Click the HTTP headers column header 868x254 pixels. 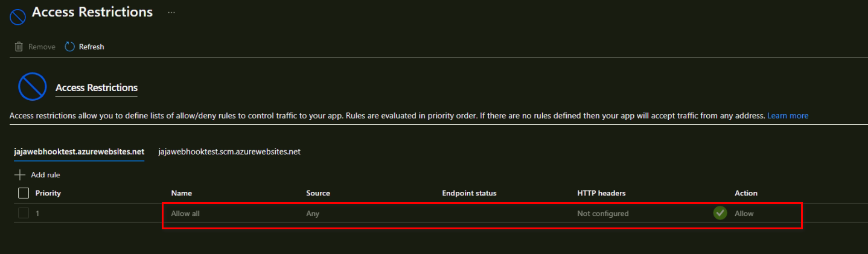[601, 193]
